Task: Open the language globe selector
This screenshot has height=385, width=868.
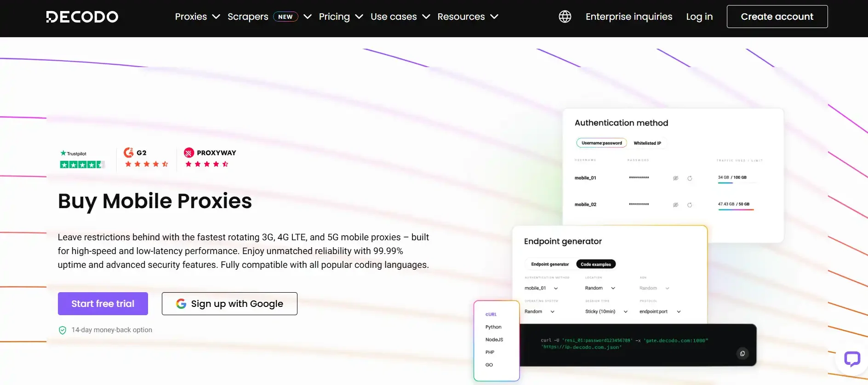Action: click(x=565, y=17)
